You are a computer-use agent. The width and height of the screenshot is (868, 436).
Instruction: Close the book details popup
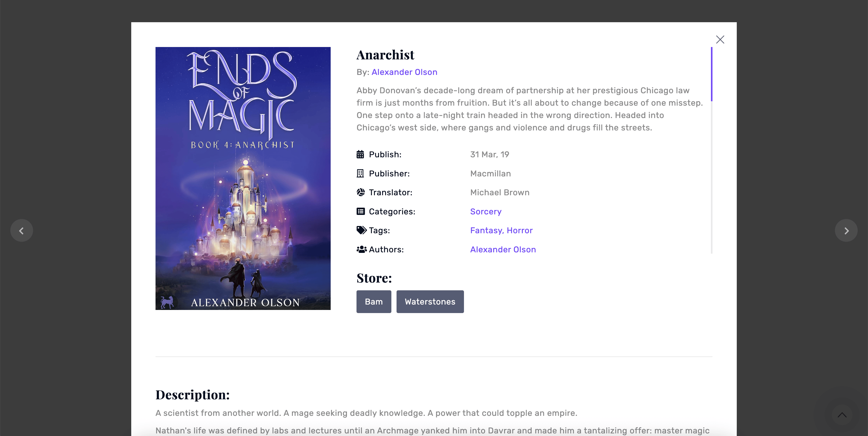click(720, 40)
